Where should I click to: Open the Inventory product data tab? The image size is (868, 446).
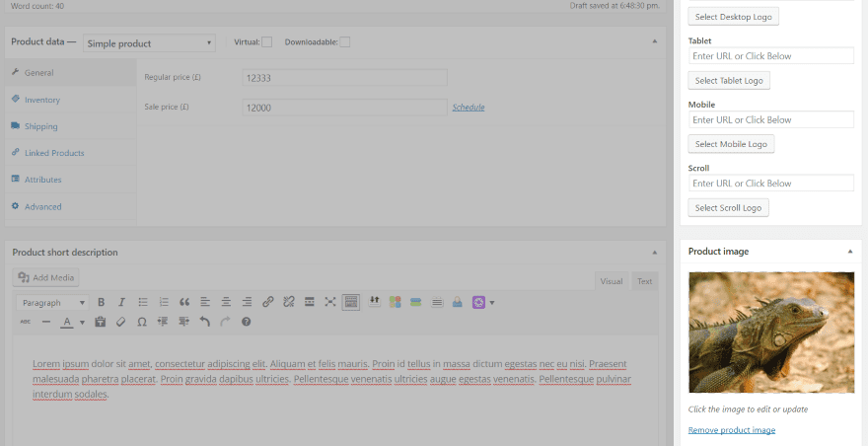(42, 100)
